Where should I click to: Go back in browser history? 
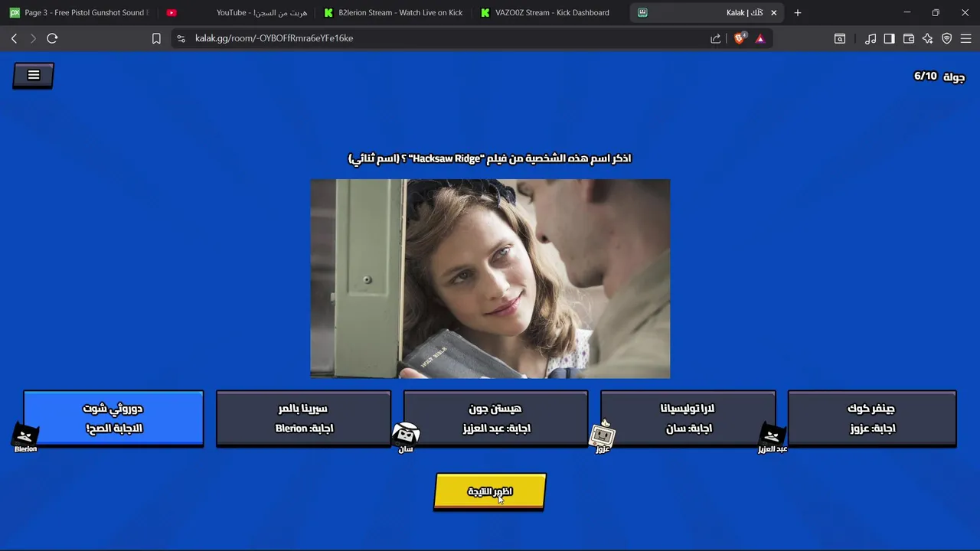[14, 38]
